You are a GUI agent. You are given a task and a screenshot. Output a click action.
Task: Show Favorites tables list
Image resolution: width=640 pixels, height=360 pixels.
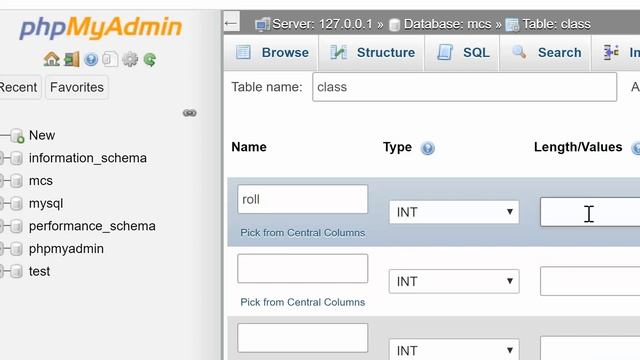(x=77, y=87)
